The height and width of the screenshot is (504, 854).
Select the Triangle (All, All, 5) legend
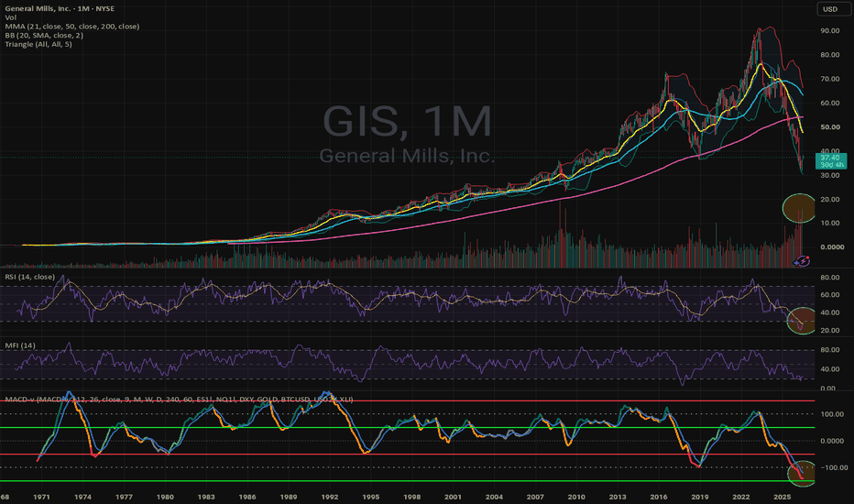38,44
